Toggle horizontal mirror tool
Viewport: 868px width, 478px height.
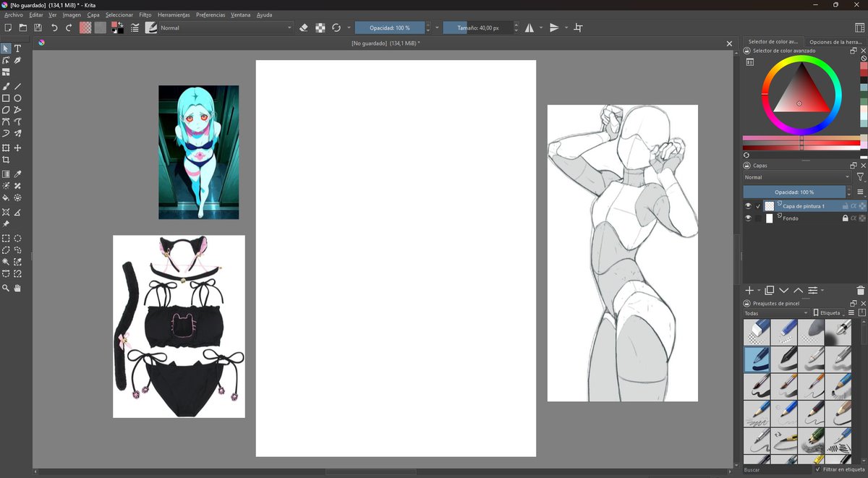[x=529, y=27]
